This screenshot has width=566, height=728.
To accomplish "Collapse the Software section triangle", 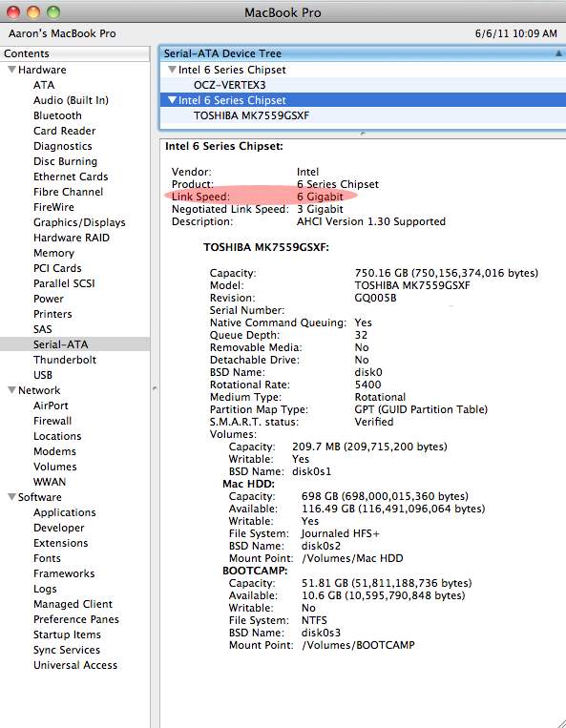I will [x=12, y=497].
